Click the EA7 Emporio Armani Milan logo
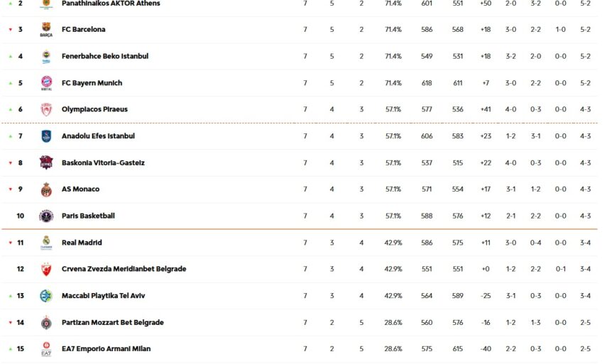The image size is (607, 364). 46,349
